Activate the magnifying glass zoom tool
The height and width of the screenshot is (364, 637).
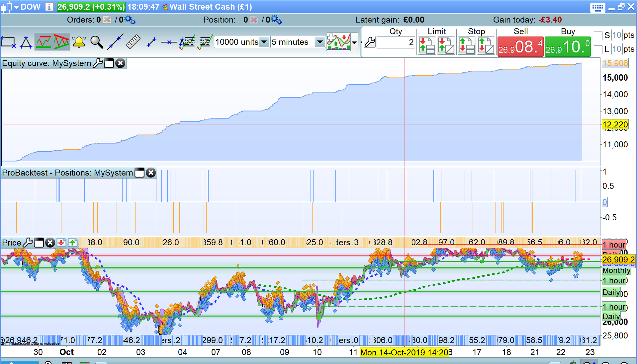[x=97, y=42]
